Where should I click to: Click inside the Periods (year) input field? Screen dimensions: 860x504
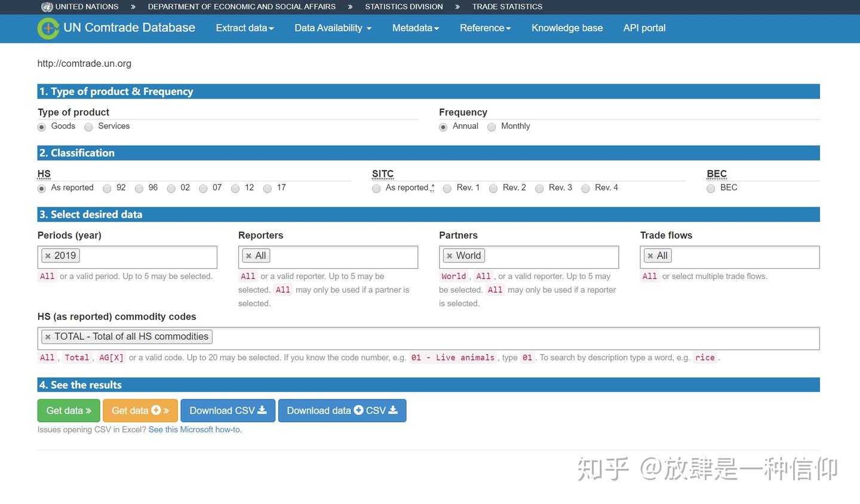[127, 257]
